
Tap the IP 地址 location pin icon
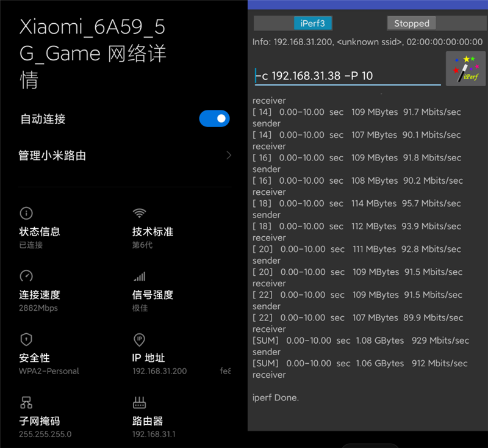[139, 340]
